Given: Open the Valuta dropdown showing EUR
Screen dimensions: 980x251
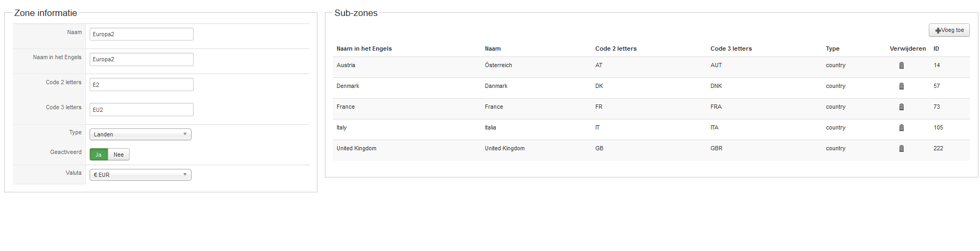Looking at the screenshot, I should coord(140,175).
